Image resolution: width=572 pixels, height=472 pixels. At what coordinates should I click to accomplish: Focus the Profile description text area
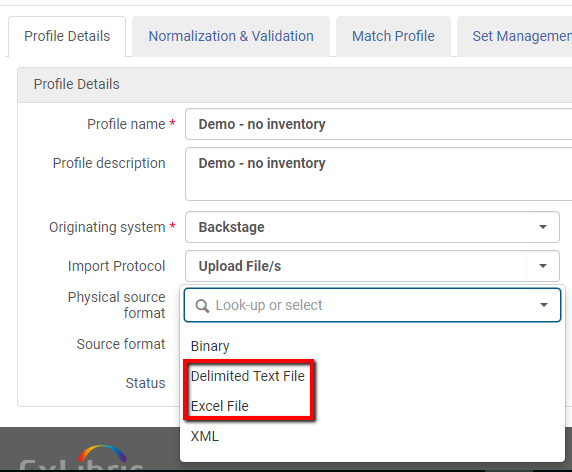coord(379,174)
